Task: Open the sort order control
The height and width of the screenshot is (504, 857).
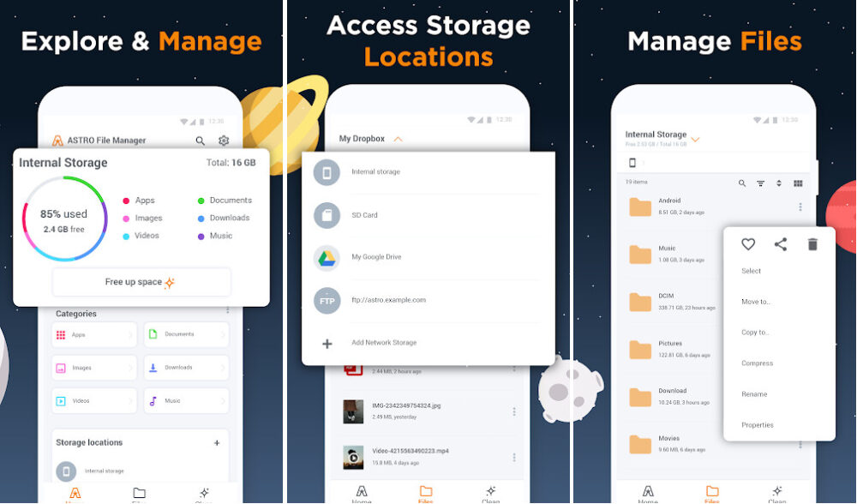Action: pos(781,183)
